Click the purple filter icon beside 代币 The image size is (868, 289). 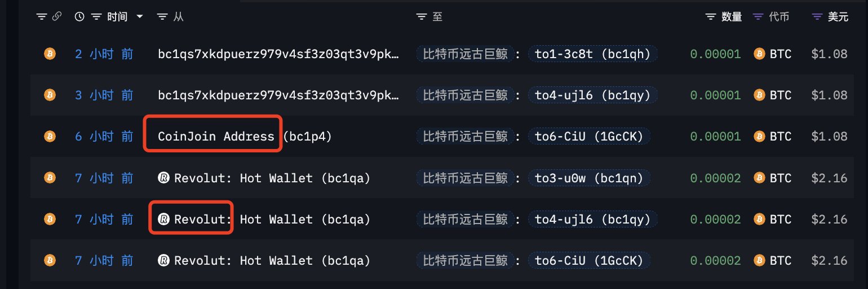[x=758, y=17]
